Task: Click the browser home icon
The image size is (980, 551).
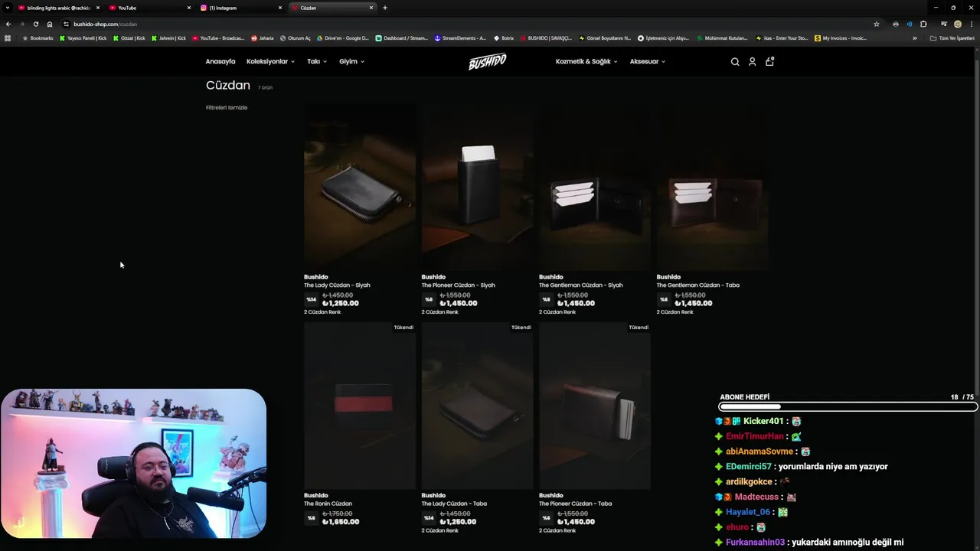Action: click(x=50, y=24)
